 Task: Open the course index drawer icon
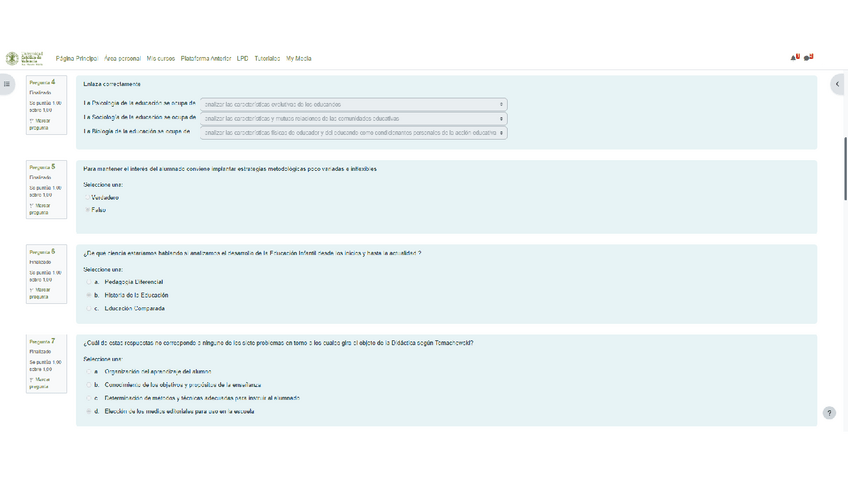pyautogui.click(x=7, y=84)
